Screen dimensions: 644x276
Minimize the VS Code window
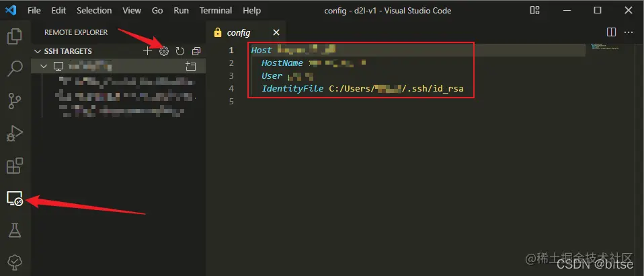[x=567, y=10]
